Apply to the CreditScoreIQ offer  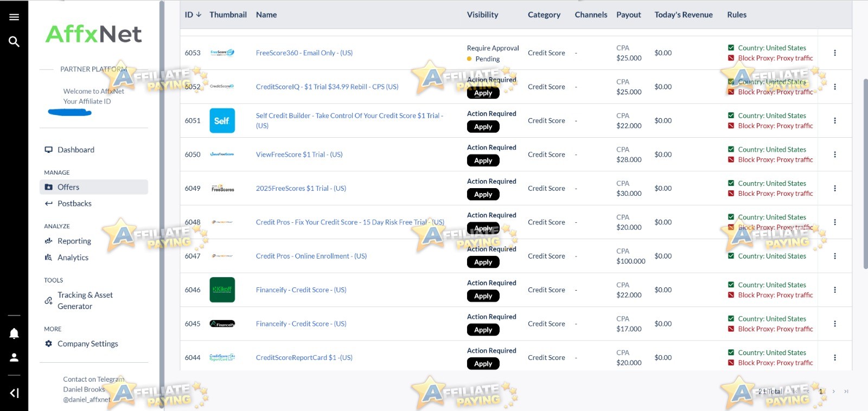click(483, 93)
